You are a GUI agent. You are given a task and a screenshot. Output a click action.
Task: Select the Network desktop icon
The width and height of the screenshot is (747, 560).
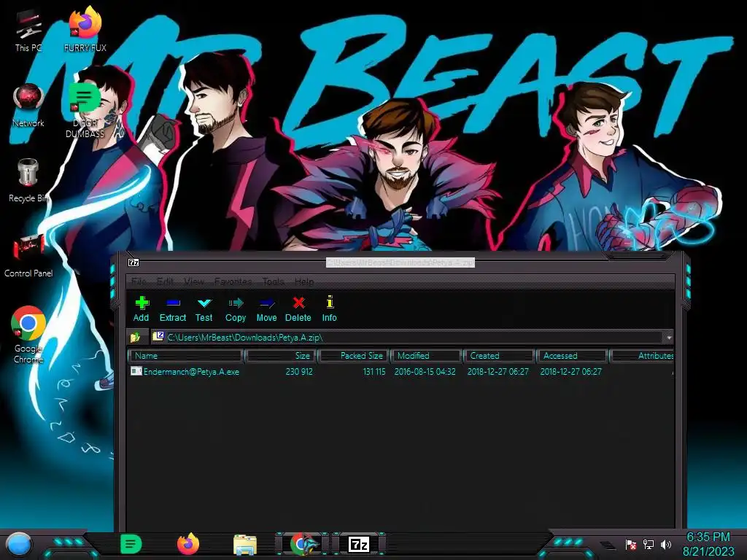pyautogui.click(x=28, y=106)
